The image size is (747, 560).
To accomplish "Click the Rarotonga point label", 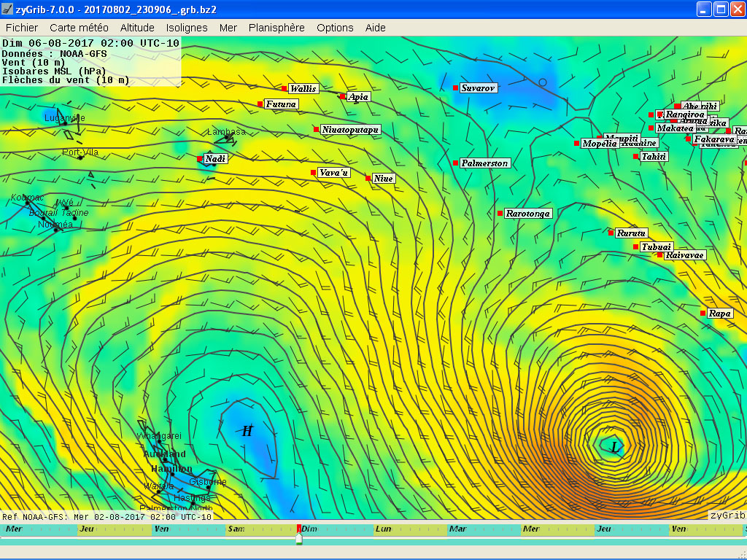I will (528, 214).
